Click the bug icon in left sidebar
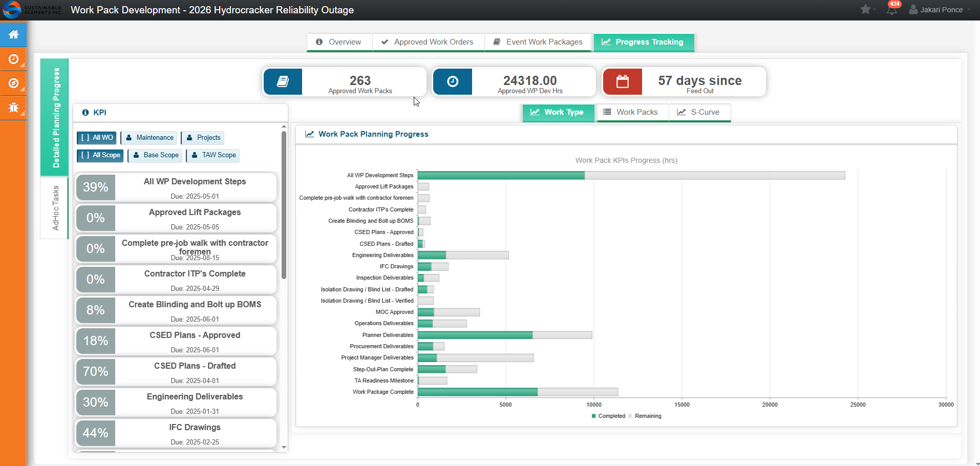980x466 pixels. click(x=13, y=108)
